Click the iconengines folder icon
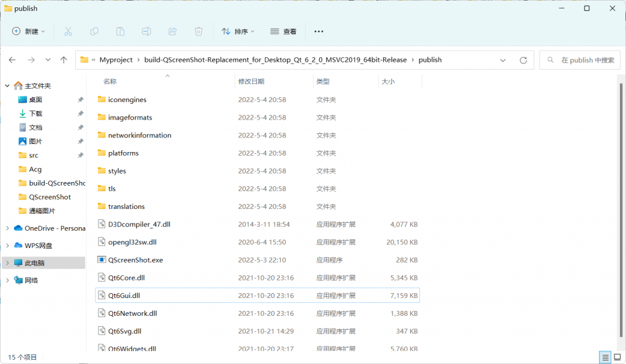Viewport: 626px width, 364px height. tap(101, 100)
